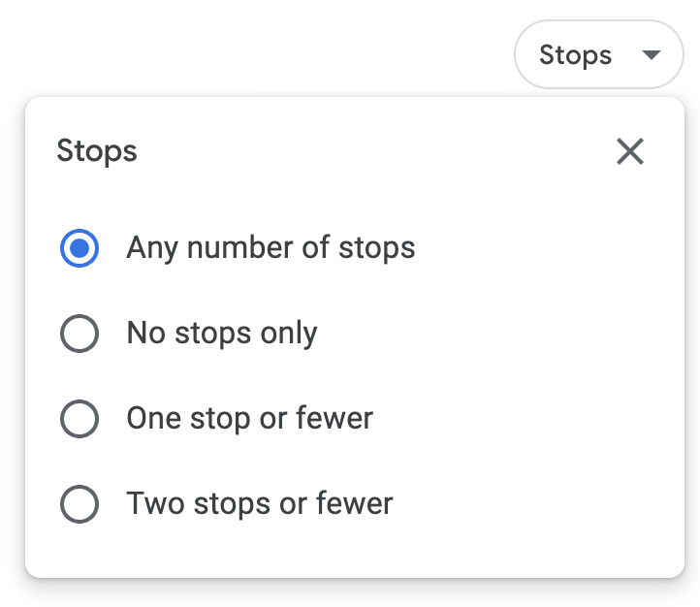The height and width of the screenshot is (607, 700).
Task: Click the empty circle beside 'One stop or fewer'
Action: click(80, 420)
